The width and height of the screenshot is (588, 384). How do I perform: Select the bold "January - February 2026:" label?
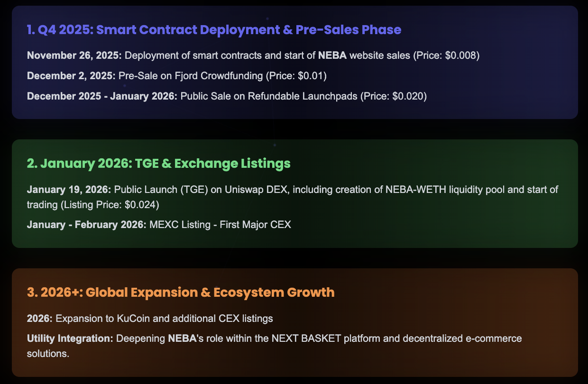tap(87, 224)
